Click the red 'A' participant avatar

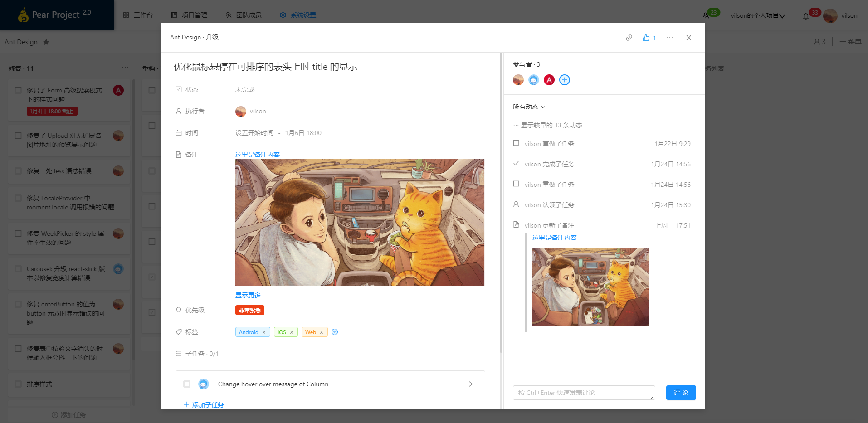click(x=549, y=80)
